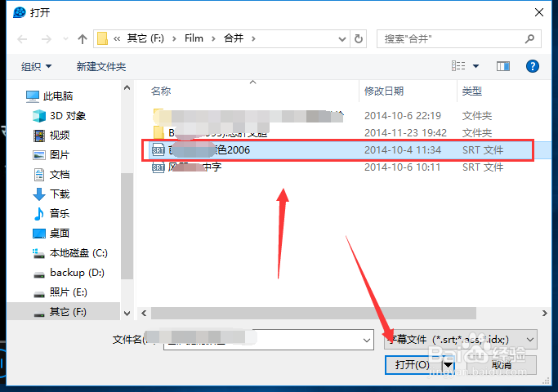Screen dimensions: 558x392
Task: Expand the address bar history dropdown
Action: 342,38
